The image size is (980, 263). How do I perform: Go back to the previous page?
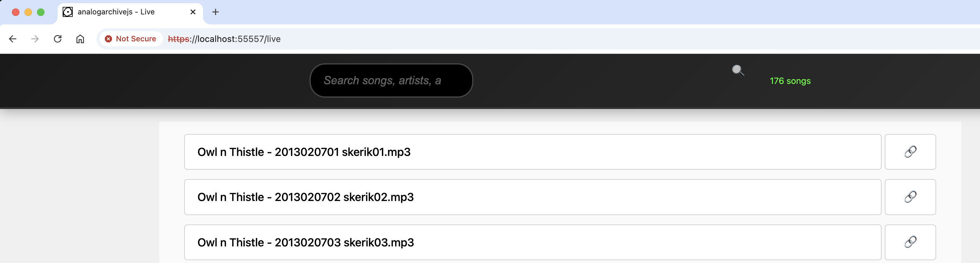[x=13, y=39]
